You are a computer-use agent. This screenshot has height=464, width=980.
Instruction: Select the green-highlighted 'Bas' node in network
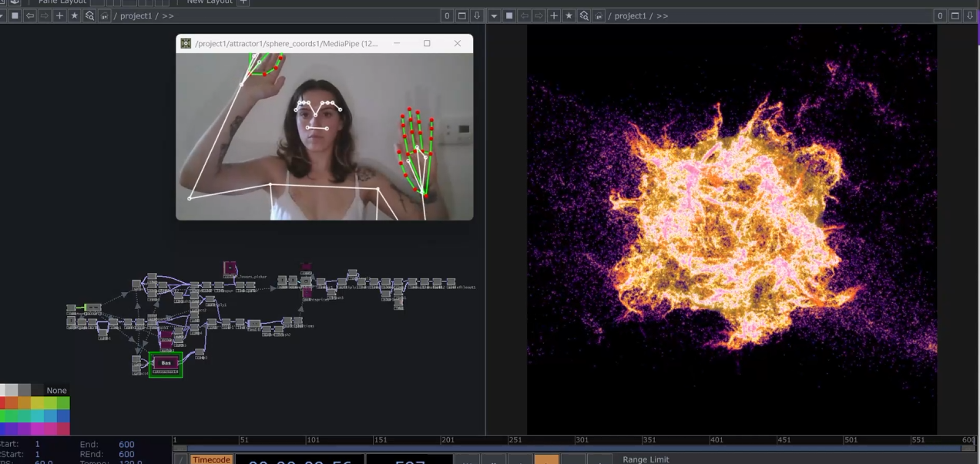point(166,363)
